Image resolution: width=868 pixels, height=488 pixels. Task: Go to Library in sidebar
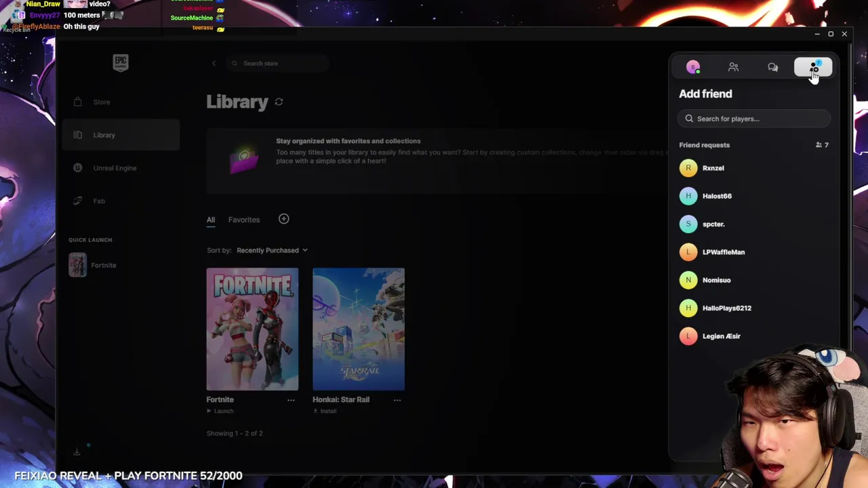(x=120, y=135)
